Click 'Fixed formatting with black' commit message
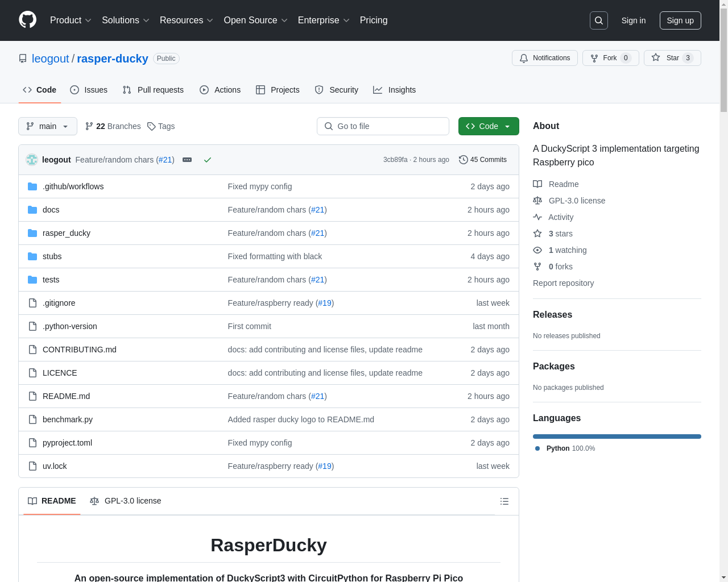This screenshot has height=582, width=728. click(275, 256)
